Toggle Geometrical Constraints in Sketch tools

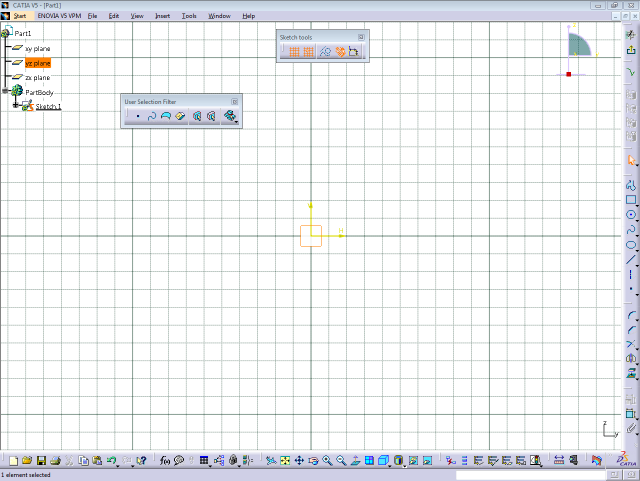[340, 52]
